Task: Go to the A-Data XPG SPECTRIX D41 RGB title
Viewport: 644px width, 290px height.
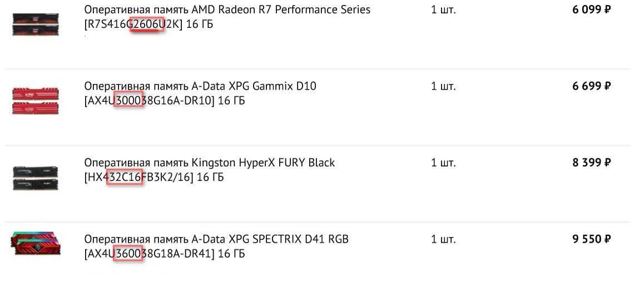Action: pos(216,239)
